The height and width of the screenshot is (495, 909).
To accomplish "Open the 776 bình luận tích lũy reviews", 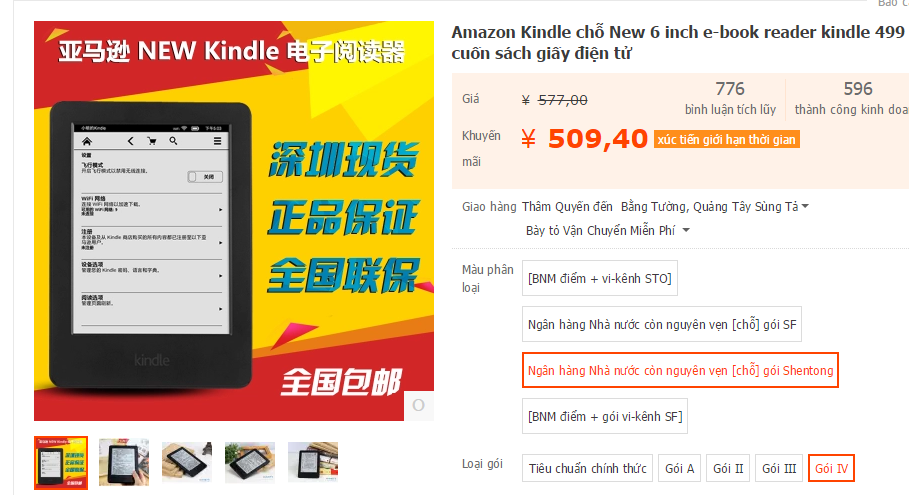I will click(x=730, y=98).
